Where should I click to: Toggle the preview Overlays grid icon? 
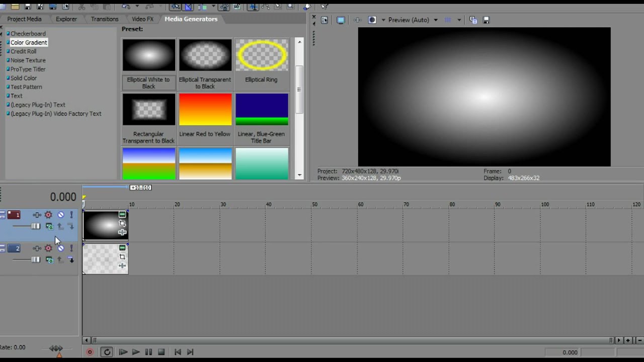pos(448,20)
